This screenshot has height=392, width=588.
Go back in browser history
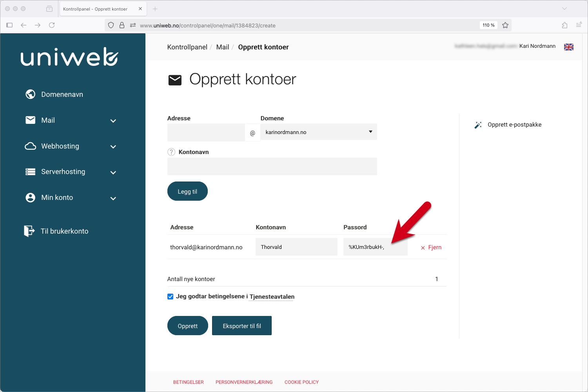pyautogui.click(x=24, y=25)
